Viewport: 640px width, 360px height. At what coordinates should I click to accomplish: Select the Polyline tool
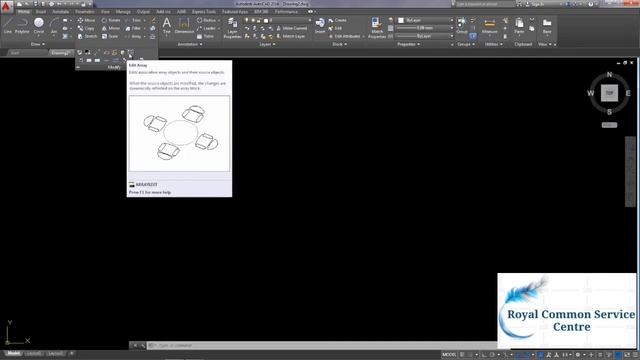coord(22,25)
